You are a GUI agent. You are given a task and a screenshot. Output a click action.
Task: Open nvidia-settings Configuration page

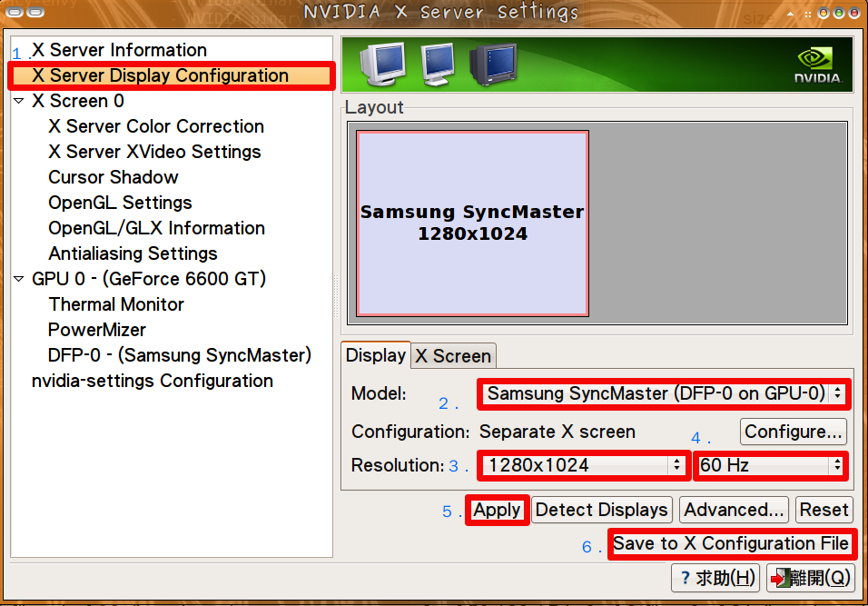tap(153, 381)
